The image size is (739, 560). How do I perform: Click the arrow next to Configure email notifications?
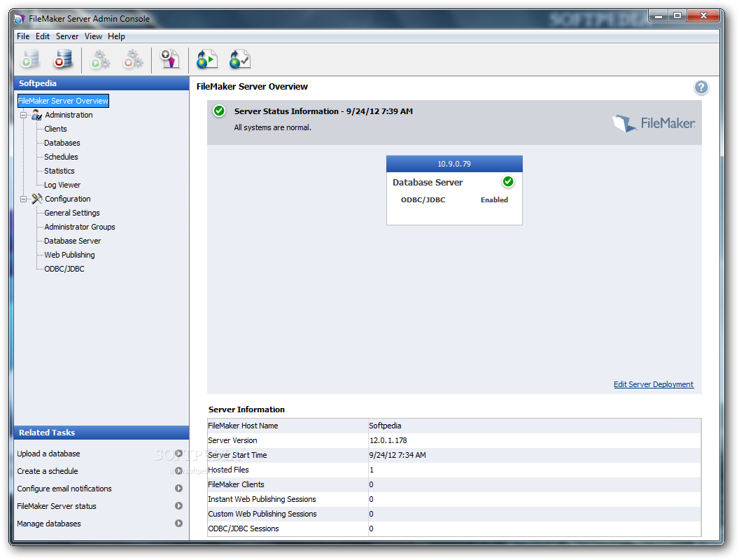click(x=178, y=489)
